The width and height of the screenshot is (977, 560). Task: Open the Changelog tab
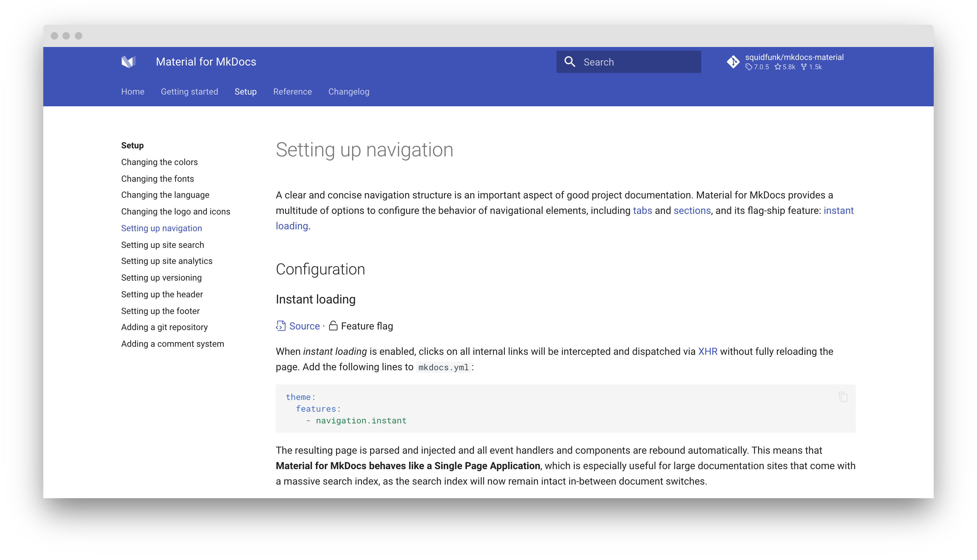(x=348, y=91)
